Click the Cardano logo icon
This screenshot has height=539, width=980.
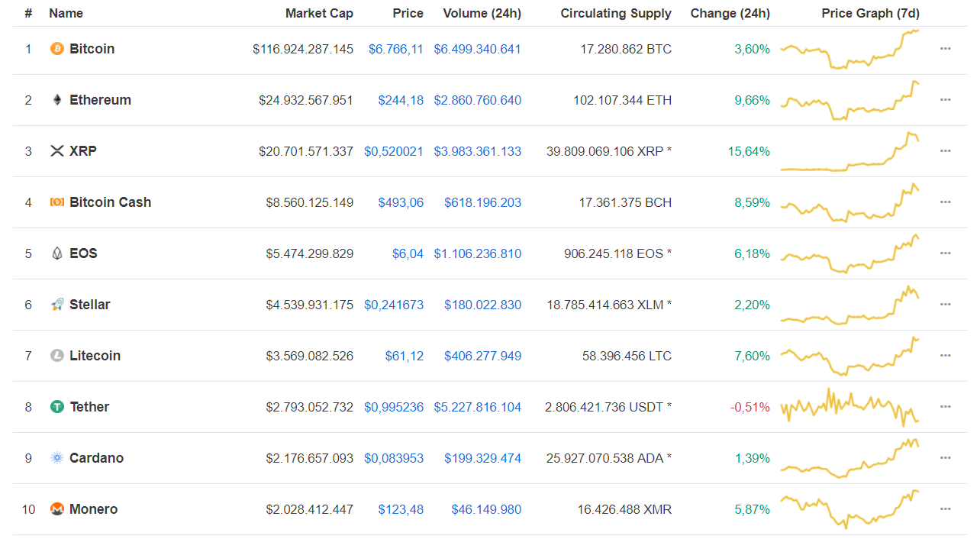56,458
